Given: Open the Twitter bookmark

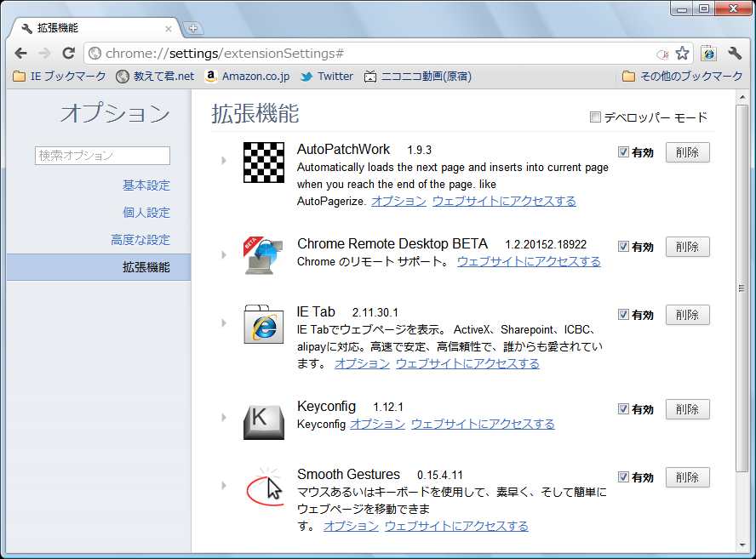Looking at the screenshot, I should tap(327, 76).
